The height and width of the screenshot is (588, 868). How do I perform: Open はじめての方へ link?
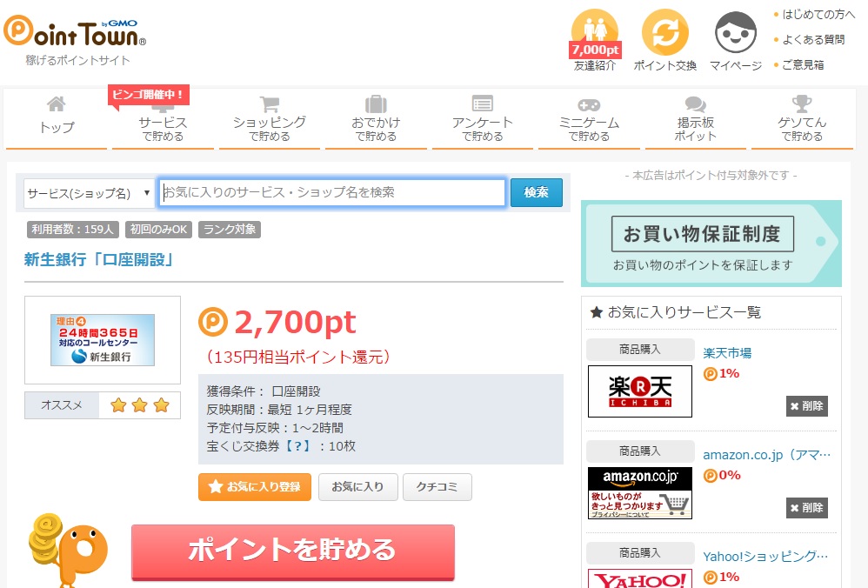coord(818,15)
